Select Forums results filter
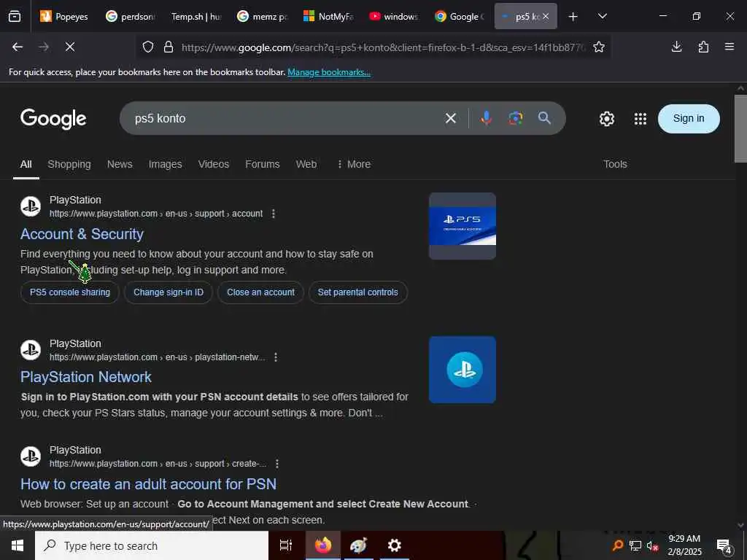747x560 pixels. (x=263, y=164)
